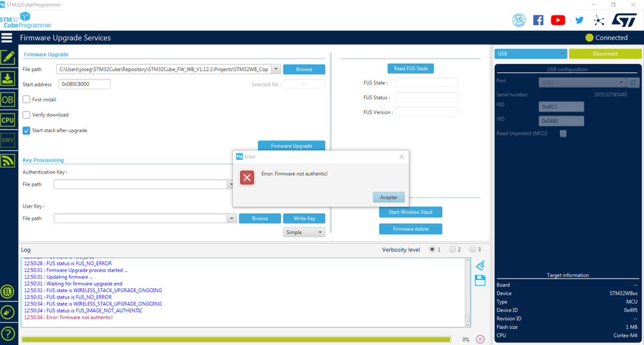Open the key/tools icon in sidebar

(8, 312)
